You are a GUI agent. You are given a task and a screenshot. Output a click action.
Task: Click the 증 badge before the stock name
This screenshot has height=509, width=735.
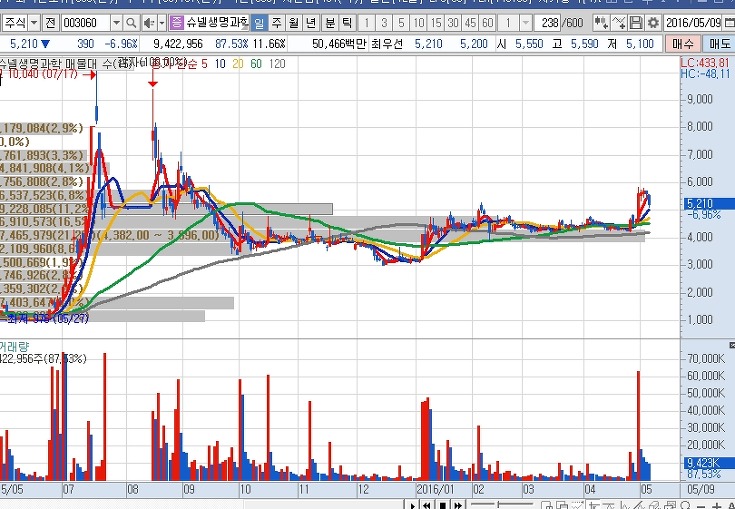pyautogui.click(x=176, y=22)
